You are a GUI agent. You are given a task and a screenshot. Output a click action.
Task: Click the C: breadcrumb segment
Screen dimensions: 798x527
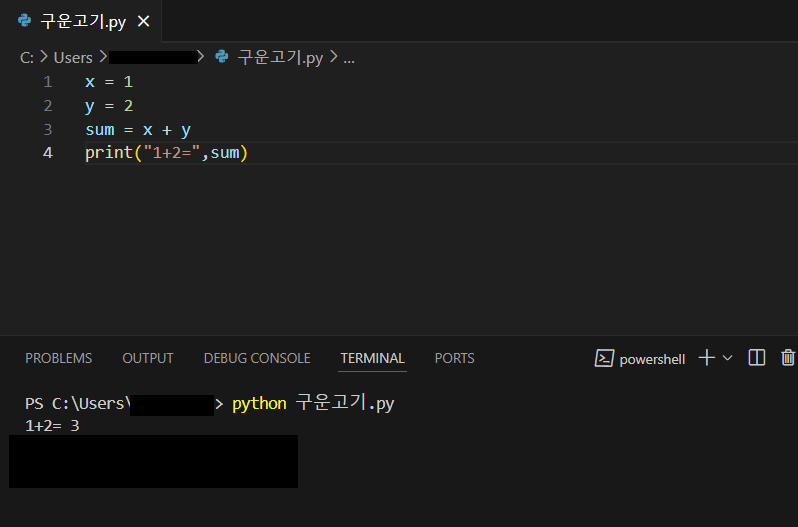click(x=26, y=57)
